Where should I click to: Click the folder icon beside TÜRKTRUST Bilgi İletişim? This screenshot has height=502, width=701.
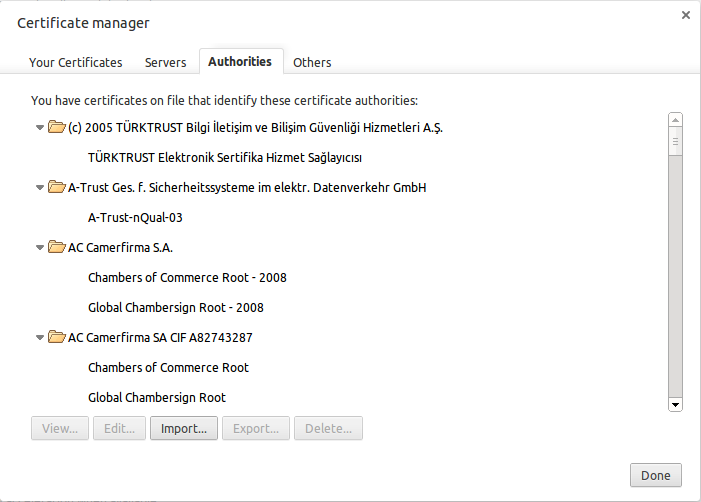click(x=57, y=127)
